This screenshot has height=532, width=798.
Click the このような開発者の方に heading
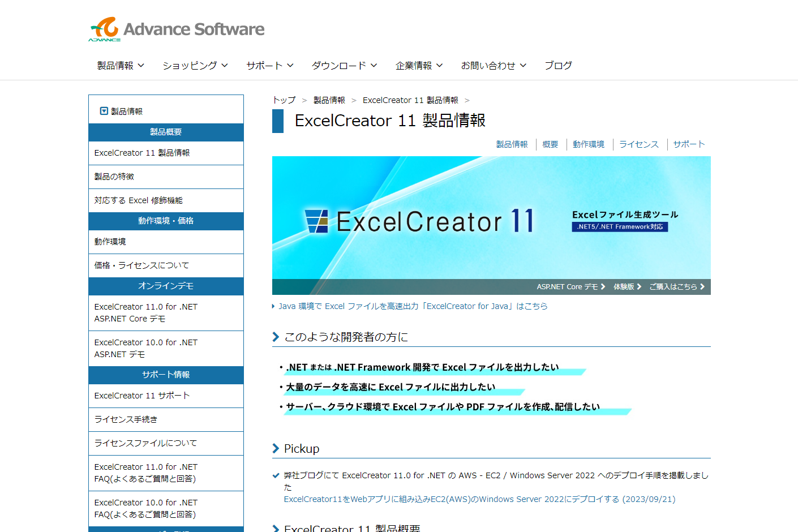tap(346, 337)
